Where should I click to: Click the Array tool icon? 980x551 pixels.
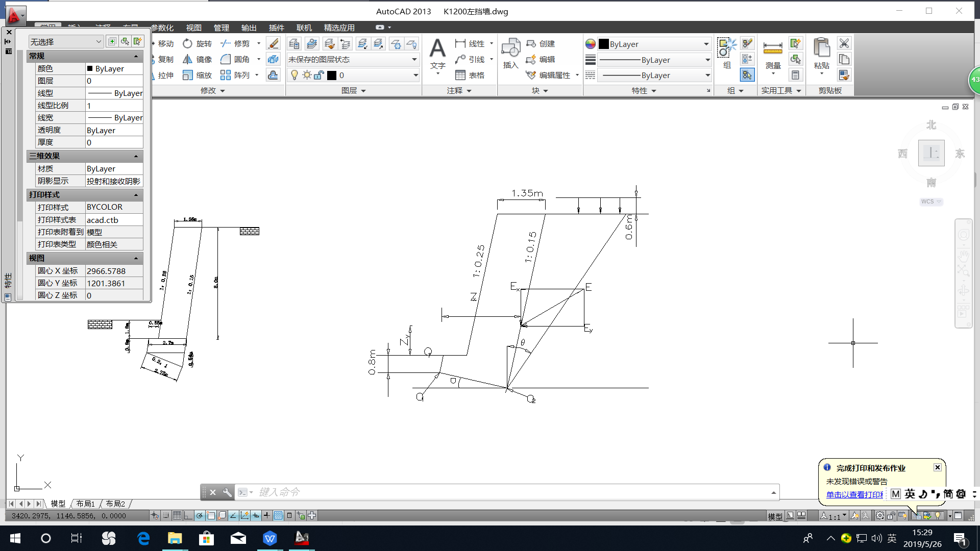point(226,76)
